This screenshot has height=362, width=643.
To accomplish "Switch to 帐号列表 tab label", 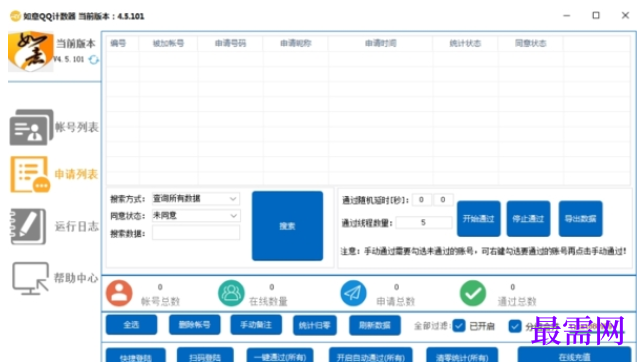I will (x=77, y=127).
